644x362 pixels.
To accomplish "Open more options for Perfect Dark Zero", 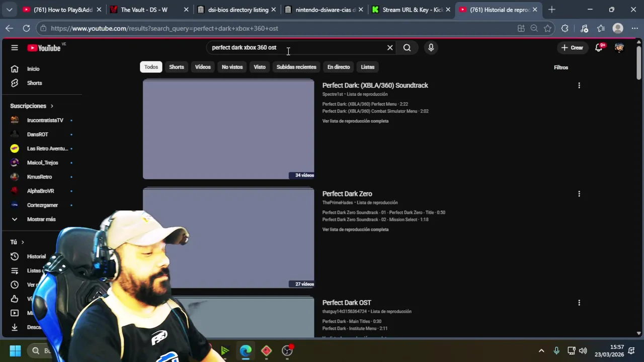I will click(579, 194).
